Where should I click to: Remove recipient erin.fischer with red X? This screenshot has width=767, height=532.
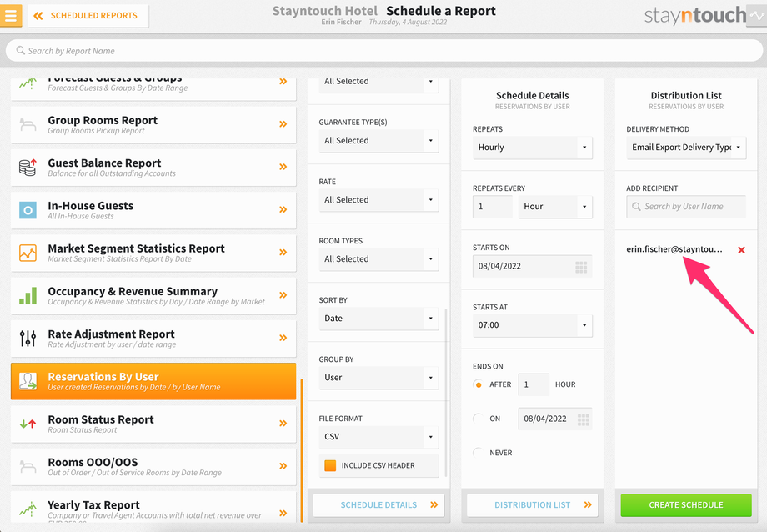[x=741, y=250]
